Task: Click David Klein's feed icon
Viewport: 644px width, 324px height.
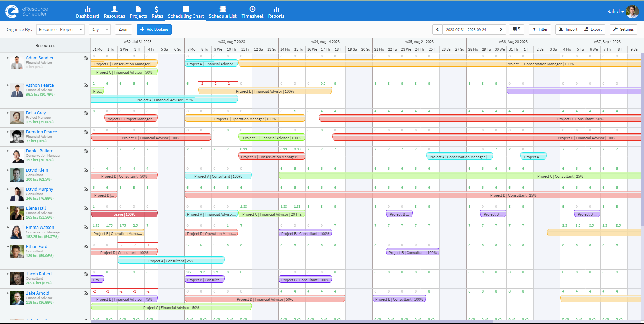Action: pyautogui.click(x=86, y=170)
